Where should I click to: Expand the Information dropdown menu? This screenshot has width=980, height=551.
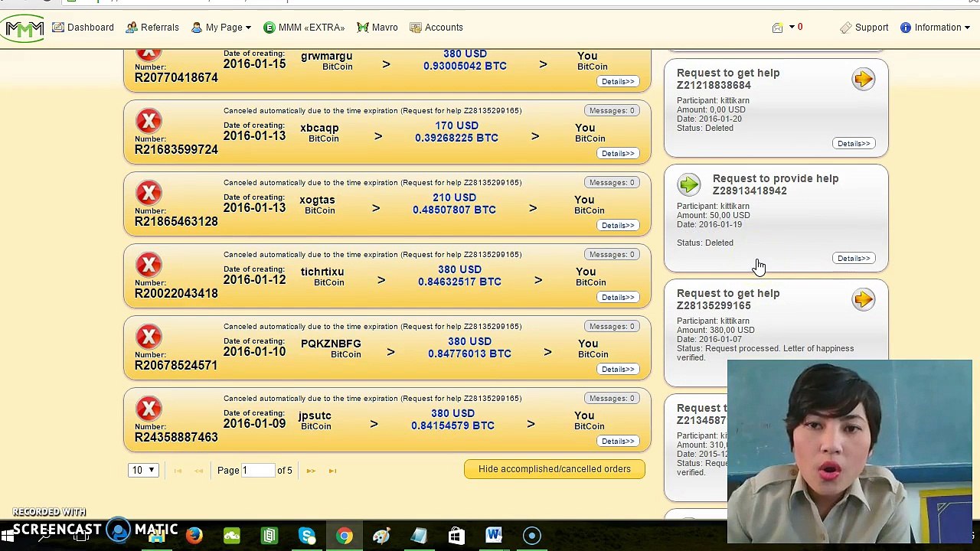[x=935, y=28]
